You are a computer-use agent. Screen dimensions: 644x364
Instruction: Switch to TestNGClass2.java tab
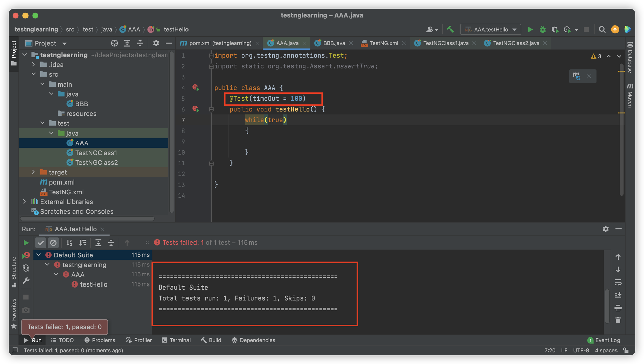click(x=516, y=43)
